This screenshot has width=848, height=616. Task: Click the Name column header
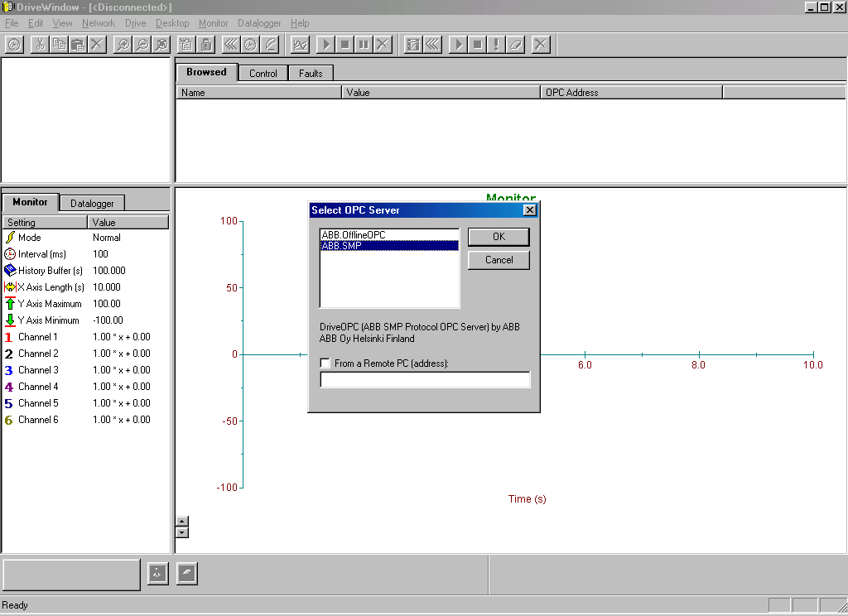point(259,93)
